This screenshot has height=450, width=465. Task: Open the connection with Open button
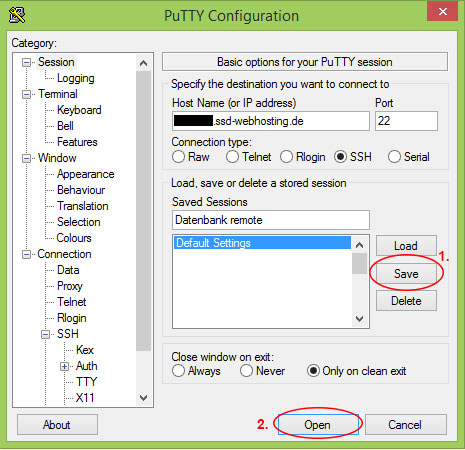coord(317,425)
